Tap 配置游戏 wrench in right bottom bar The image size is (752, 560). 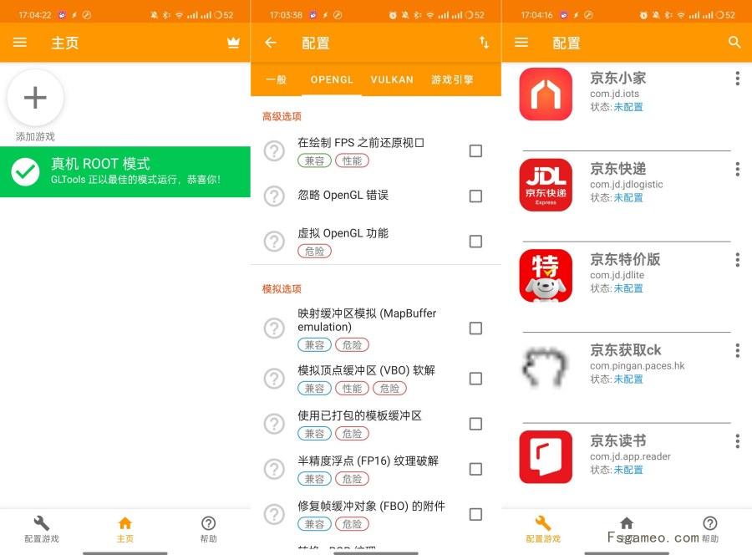543,529
